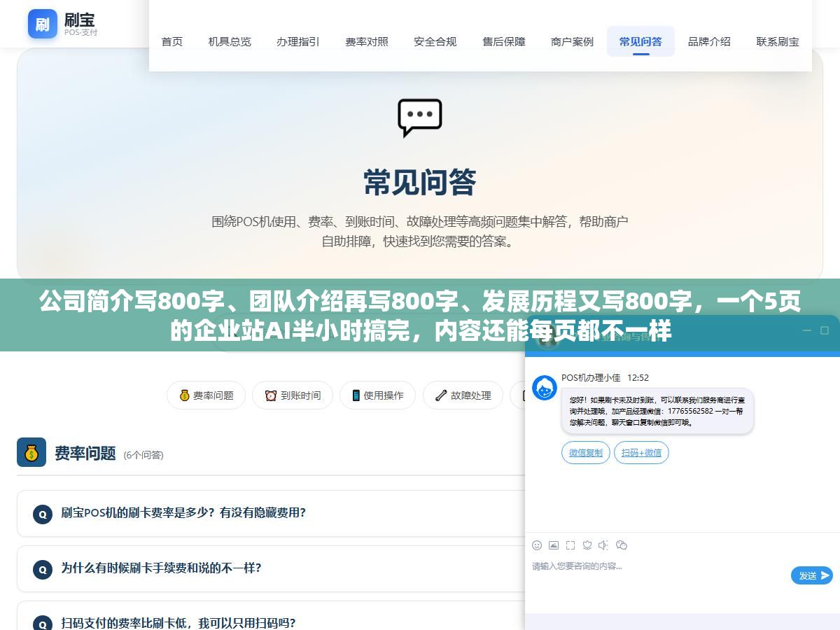Click the Q badge of 扫码支付的费率 question
The image size is (840, 630).
(43, 624)
